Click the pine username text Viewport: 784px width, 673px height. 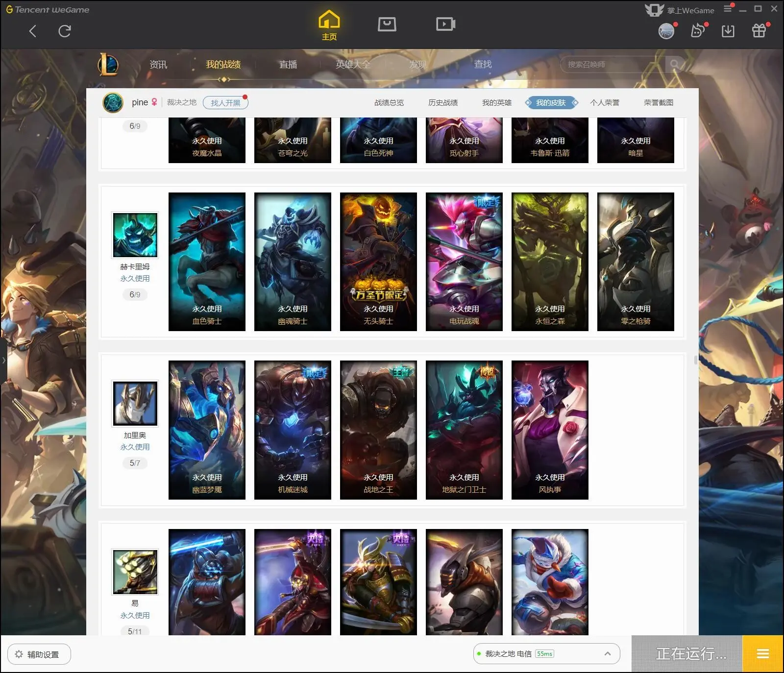(x=140, y=102)
